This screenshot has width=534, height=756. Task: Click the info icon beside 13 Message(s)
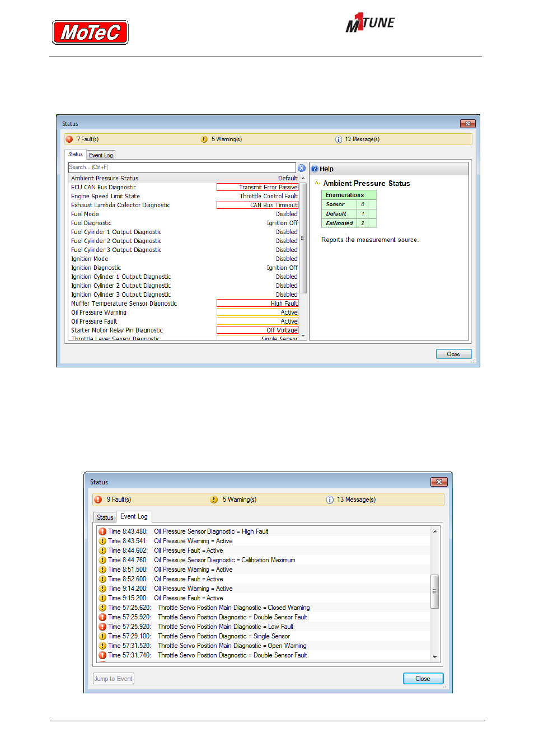click(x=330, y=500)
